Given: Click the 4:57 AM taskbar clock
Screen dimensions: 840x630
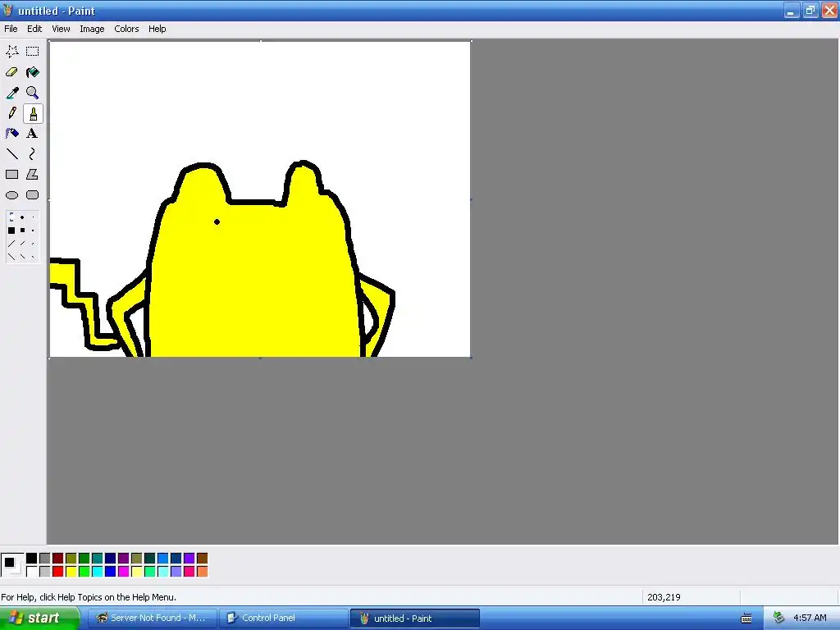Looking at the screenshot, I should click(810, 619).
